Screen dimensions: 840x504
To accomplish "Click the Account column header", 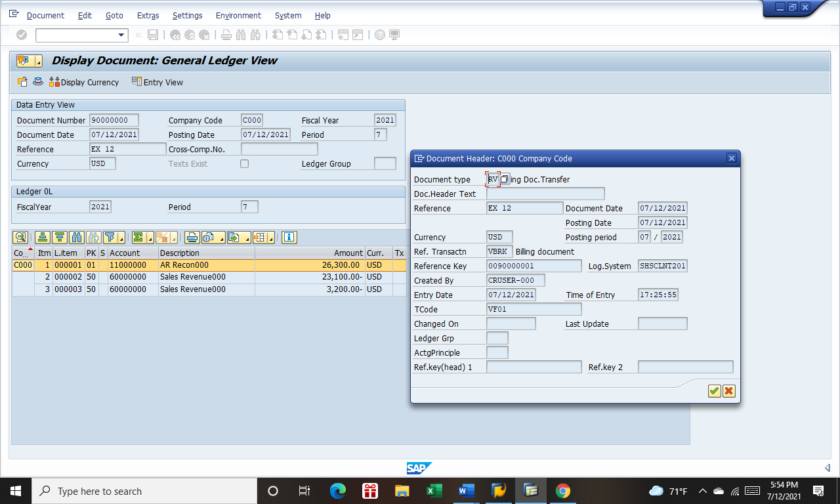I will tap(133, 253).
